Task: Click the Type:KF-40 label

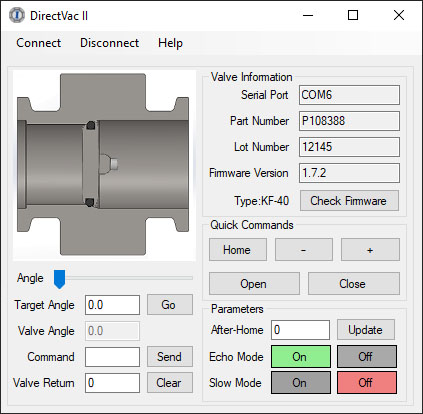Action: pyautogui.click(x=261, y=201)
